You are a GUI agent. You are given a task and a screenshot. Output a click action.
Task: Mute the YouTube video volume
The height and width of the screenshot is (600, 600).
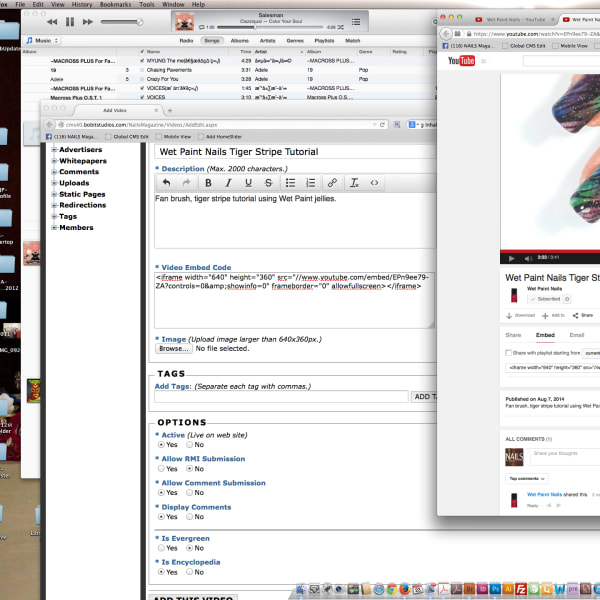(x=528, y=258)
